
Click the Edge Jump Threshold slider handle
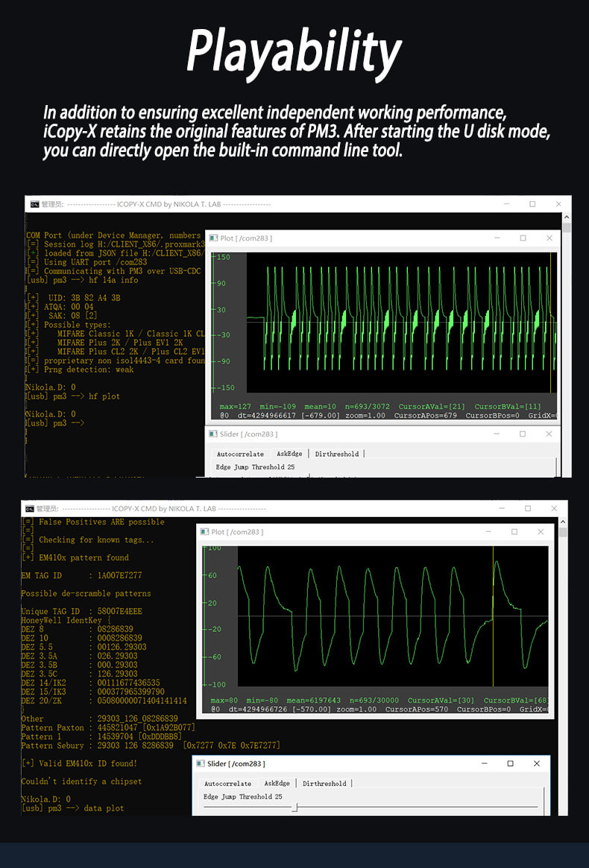[295, 808]
